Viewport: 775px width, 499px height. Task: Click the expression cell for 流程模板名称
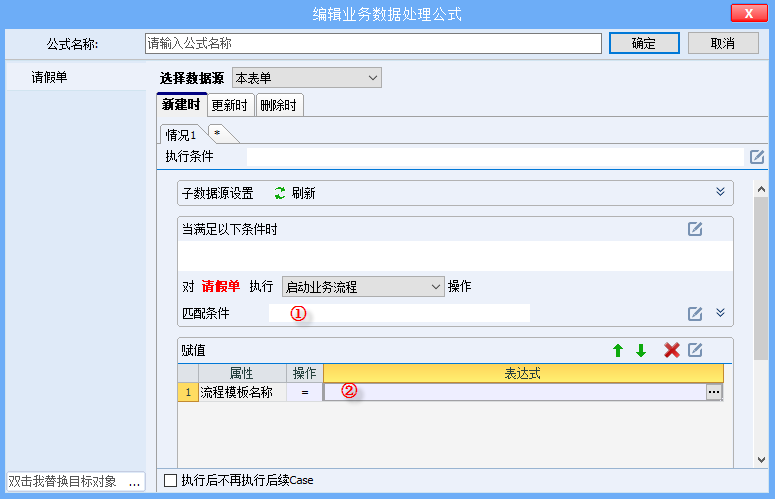click(x=515, y=392)
